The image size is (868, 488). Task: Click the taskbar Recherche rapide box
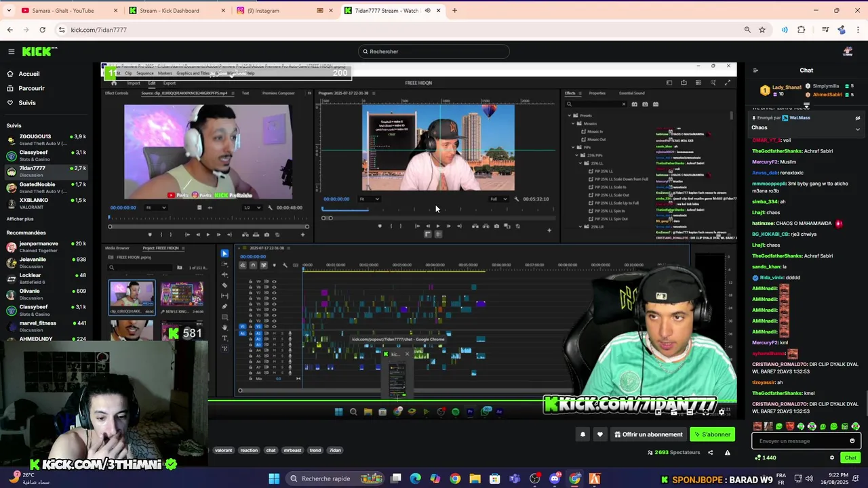336,479
